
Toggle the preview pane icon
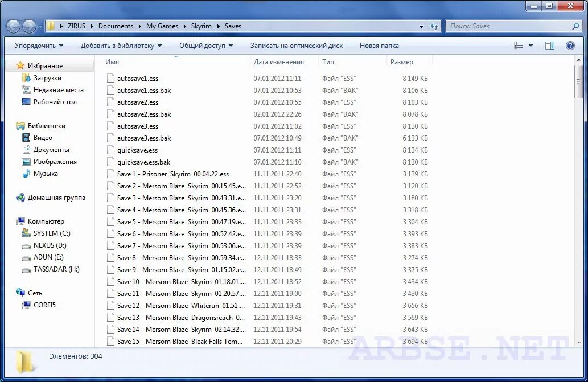550,46
